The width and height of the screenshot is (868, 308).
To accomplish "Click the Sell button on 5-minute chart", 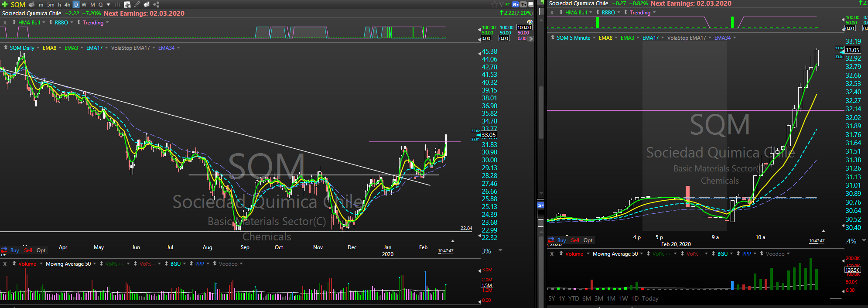I will (x=575, y=240).
